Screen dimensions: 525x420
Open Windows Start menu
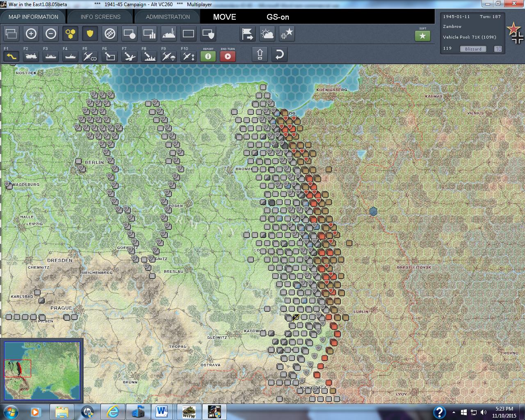pos(10,412)
